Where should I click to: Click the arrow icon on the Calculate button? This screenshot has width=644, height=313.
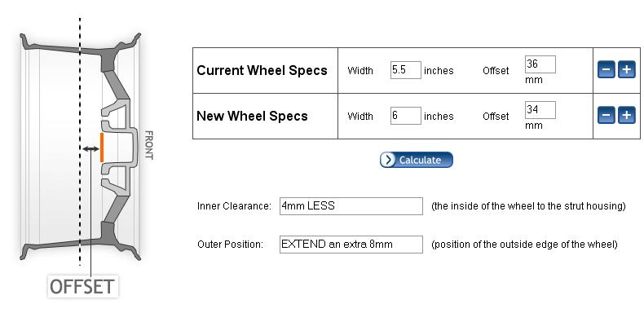click(x=388, y=160)
